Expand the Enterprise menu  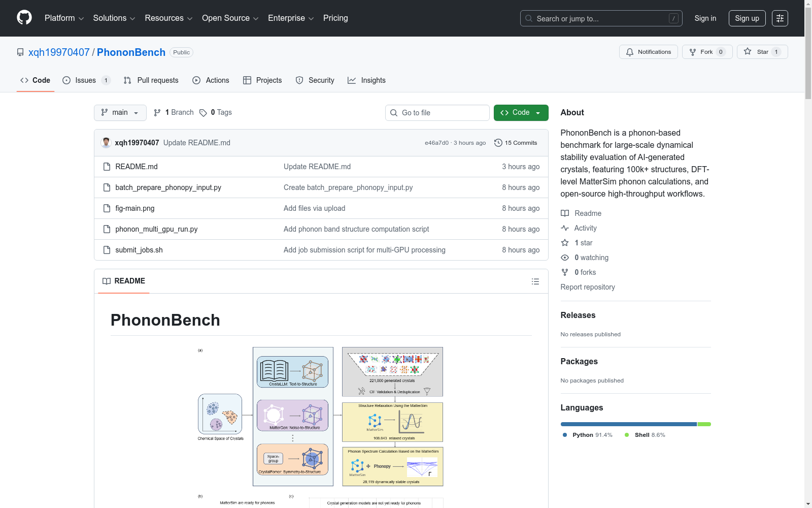pos(291,18)
